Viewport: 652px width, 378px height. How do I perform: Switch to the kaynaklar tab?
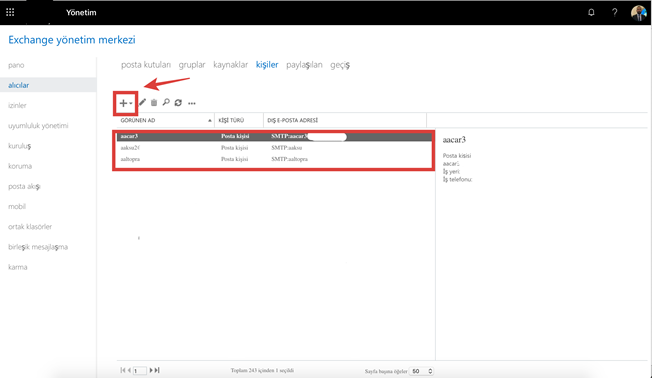point(230,65)
